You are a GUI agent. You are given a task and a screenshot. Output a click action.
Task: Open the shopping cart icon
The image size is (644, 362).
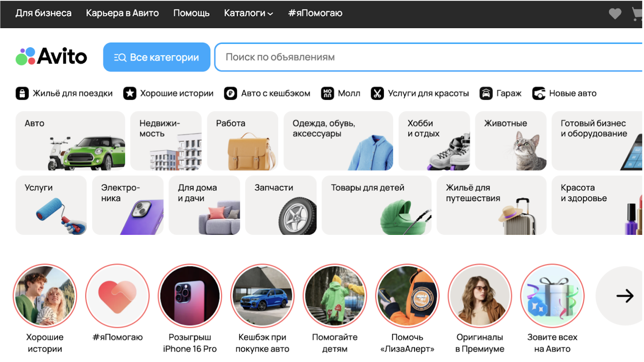(x=637, y=14)
